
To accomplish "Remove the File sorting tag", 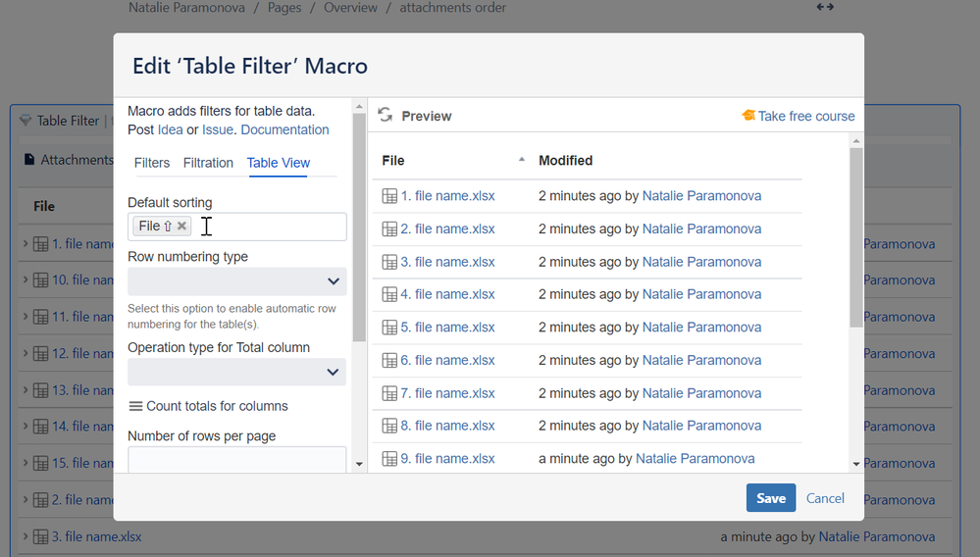I will point(181,226).
